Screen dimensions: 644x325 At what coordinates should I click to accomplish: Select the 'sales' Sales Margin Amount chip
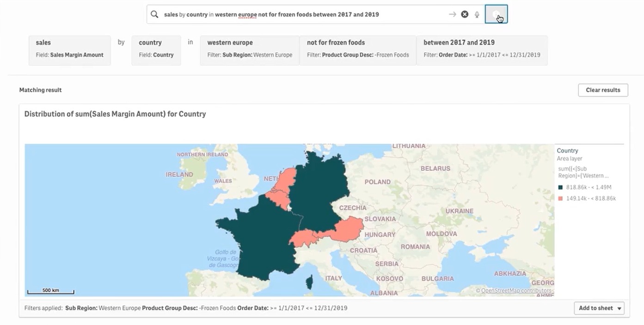point(70,50)
